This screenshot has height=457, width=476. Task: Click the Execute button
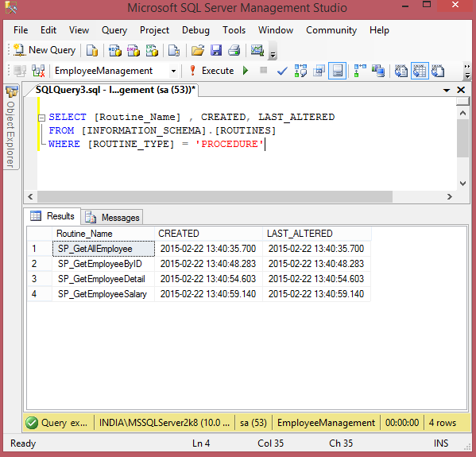(211, 71)
